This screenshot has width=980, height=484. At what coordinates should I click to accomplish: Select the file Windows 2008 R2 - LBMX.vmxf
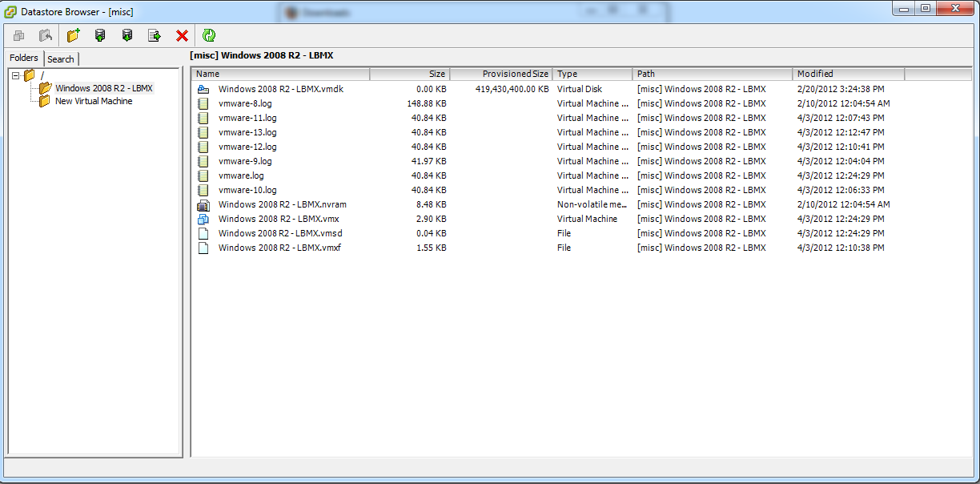point(280,248)
